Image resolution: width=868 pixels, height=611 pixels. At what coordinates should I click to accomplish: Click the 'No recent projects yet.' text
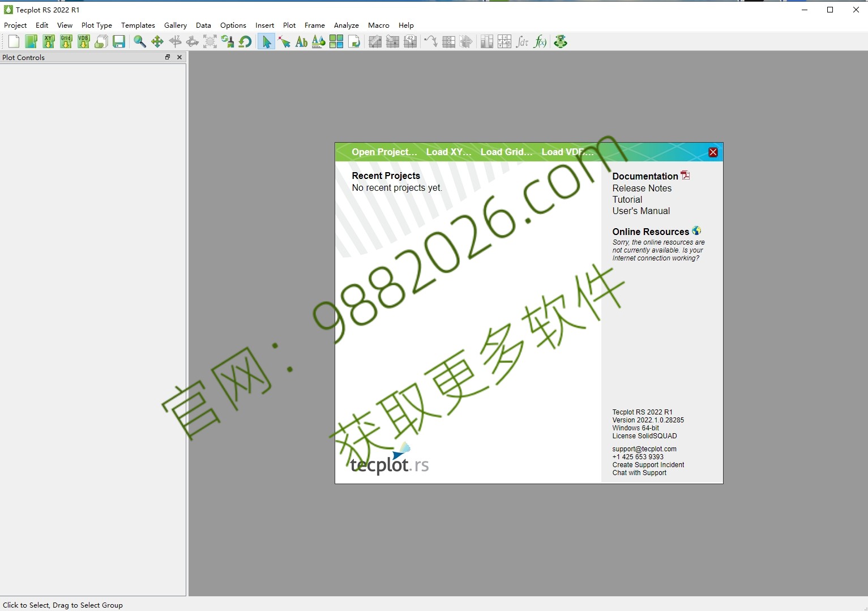click(397, 187)
